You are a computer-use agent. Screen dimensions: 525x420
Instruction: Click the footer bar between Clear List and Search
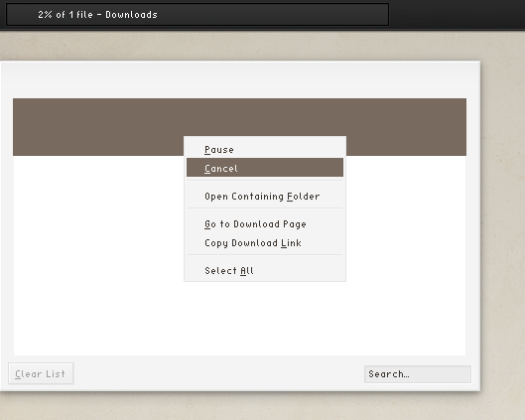(218, 373)
